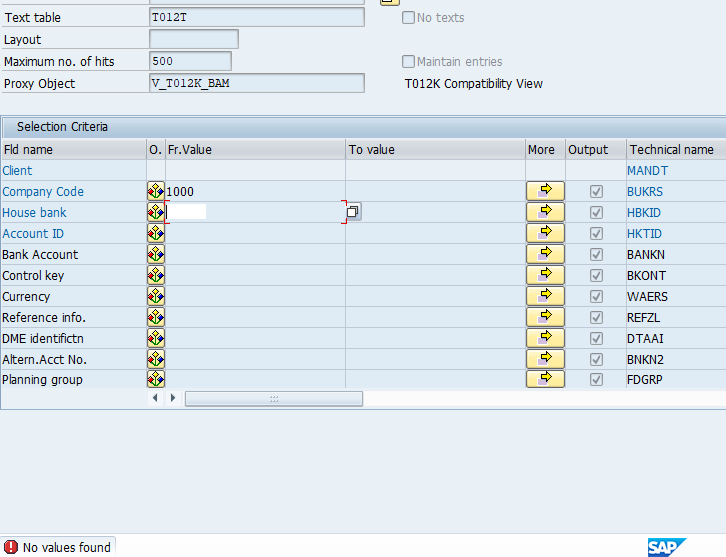This screenshot has height=557, width=726.
Task: Open multiple selection arrow for Control key
Action: [545, 275]
